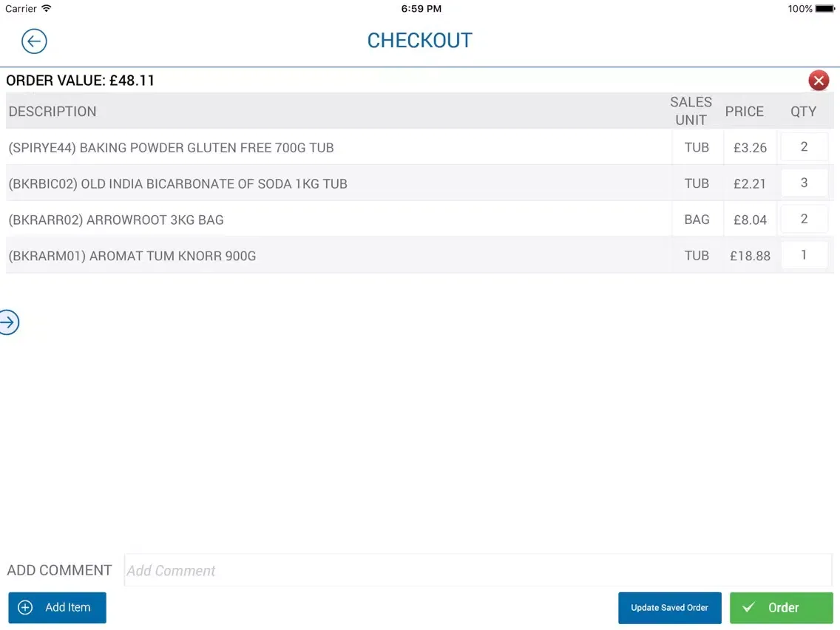Edit quantity for Bicarbonate of Soda
This screenshot has width=840, height=630.
coord(804,183)
